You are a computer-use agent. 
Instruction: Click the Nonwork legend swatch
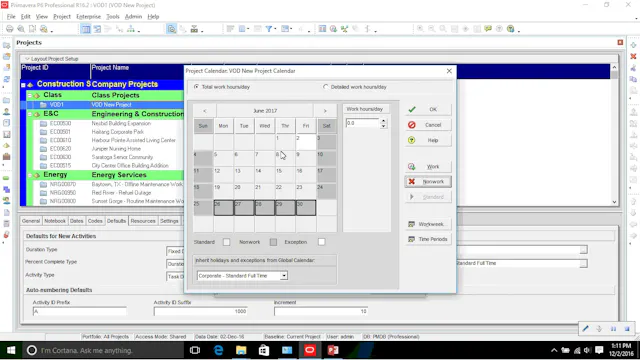tap(273, 242)
